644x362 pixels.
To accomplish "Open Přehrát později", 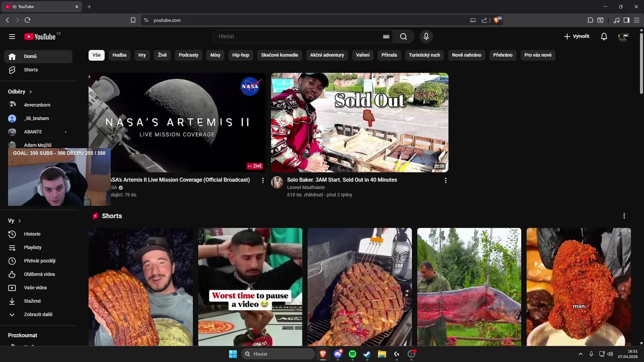I will point(38,261).
